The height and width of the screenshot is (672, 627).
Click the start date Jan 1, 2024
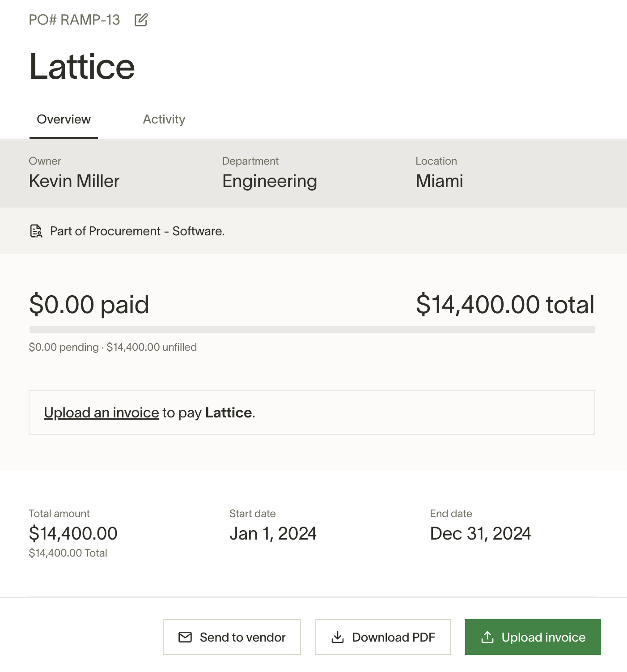273,533
